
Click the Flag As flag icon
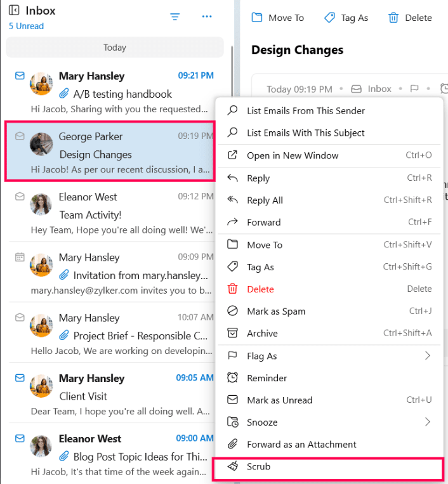click(232, 356)
